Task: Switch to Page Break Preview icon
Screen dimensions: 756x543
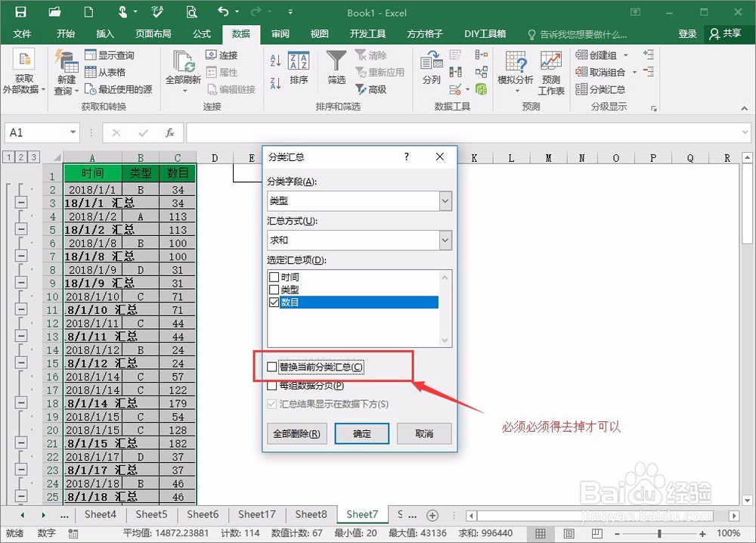Action: [x=597, y=533]
